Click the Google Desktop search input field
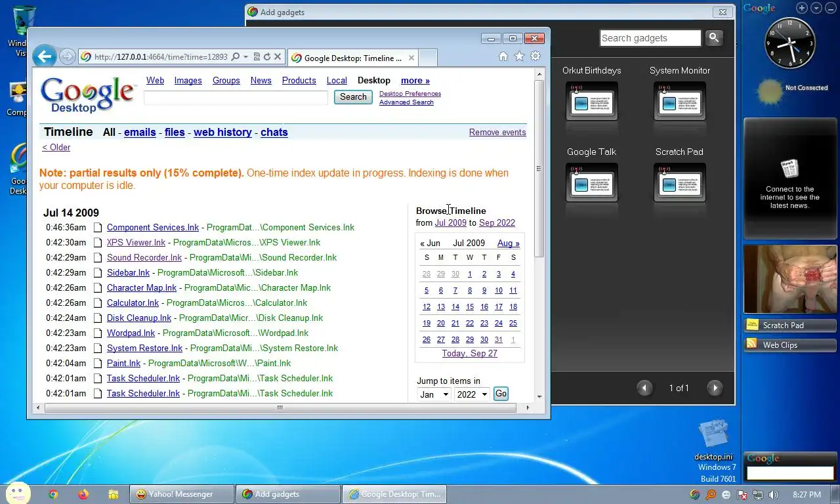This screenshot has width=840, height=504. (x=236, y=97)
